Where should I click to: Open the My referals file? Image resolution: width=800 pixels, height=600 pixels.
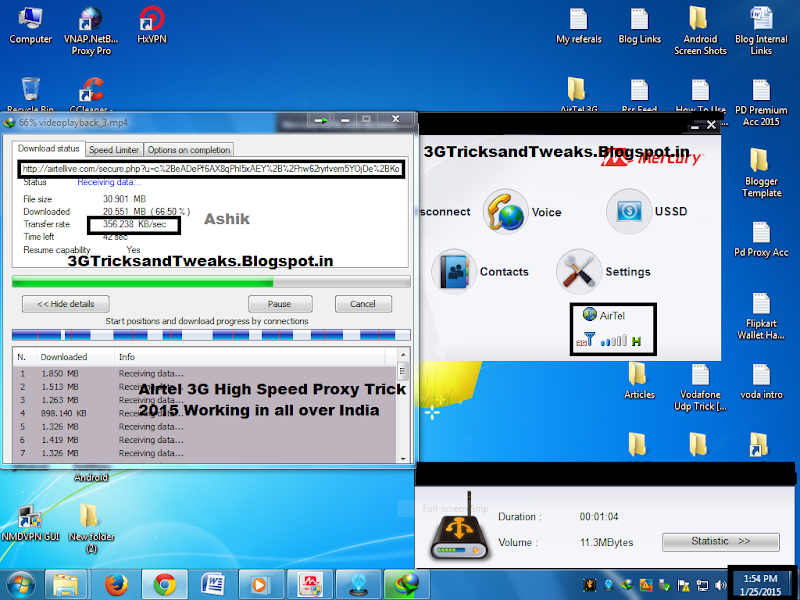tap(579, 26)
